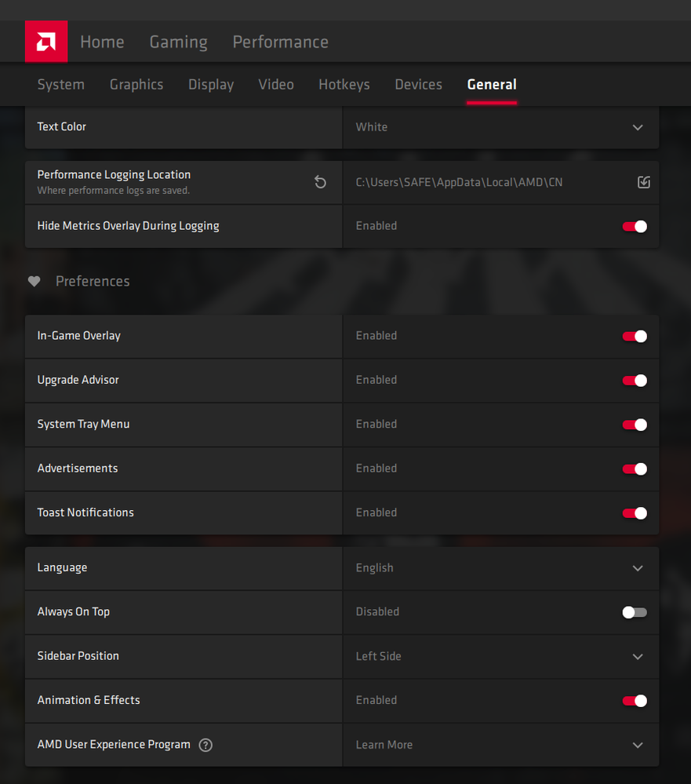Turn off Upgrade Advisor

635,381
